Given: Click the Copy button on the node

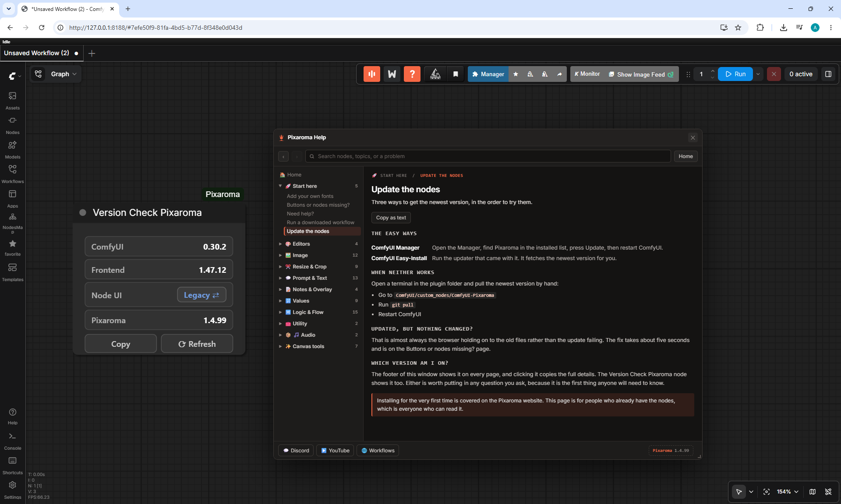Looking at the screenshot, I should pyautogui.click(x=120, y=344).
